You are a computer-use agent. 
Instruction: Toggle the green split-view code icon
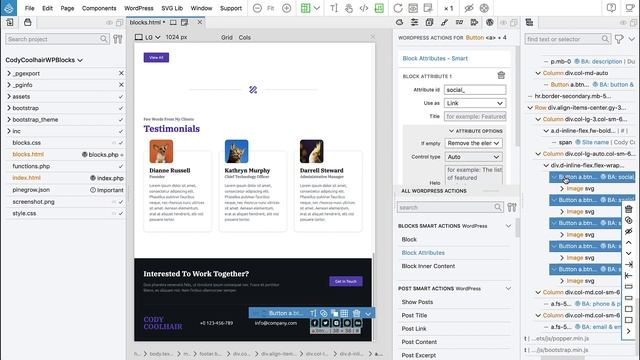coord(379,8)
